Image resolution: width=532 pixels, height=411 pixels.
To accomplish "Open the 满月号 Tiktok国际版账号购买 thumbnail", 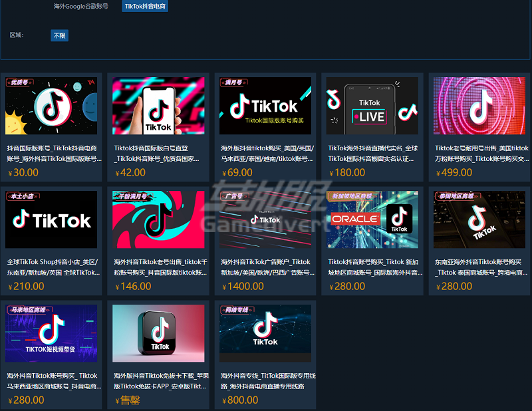I will [x=265, y=106].
